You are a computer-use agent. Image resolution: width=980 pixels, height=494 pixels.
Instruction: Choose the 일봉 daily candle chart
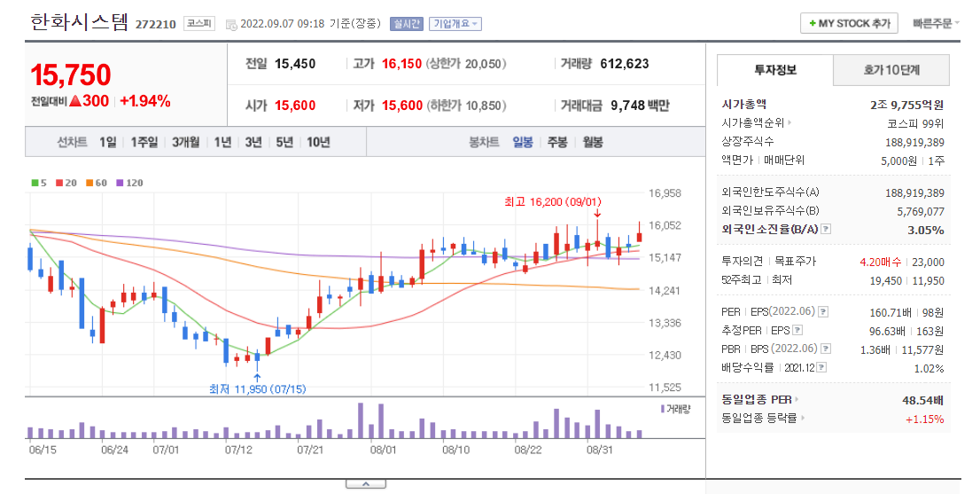pos(523,143)
